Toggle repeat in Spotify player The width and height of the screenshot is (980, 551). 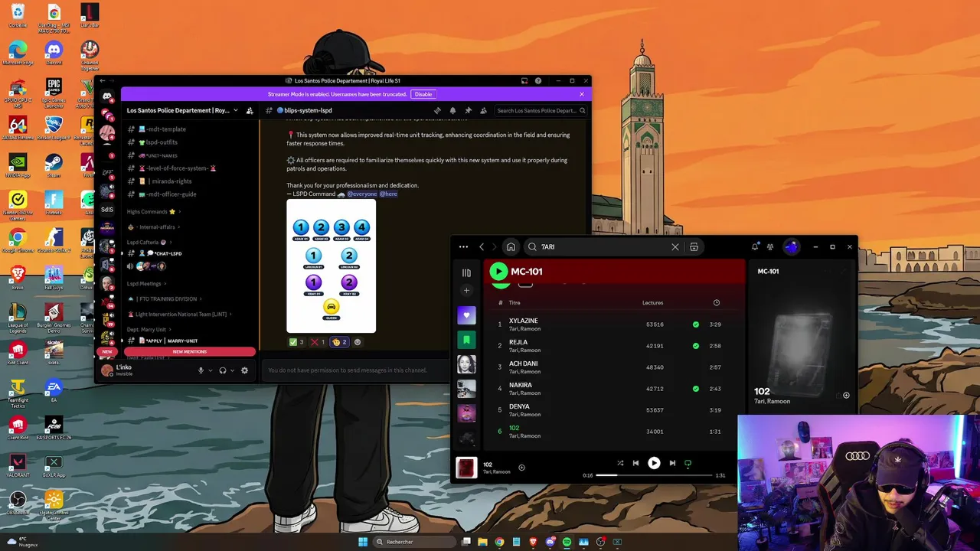(x=688, y=463)
